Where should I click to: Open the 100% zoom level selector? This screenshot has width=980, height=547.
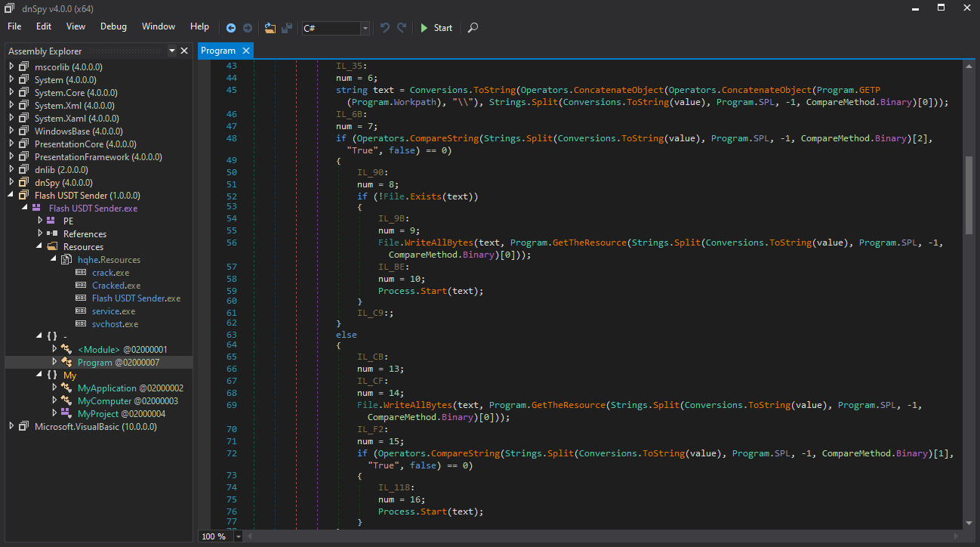(x=237, y=535)
